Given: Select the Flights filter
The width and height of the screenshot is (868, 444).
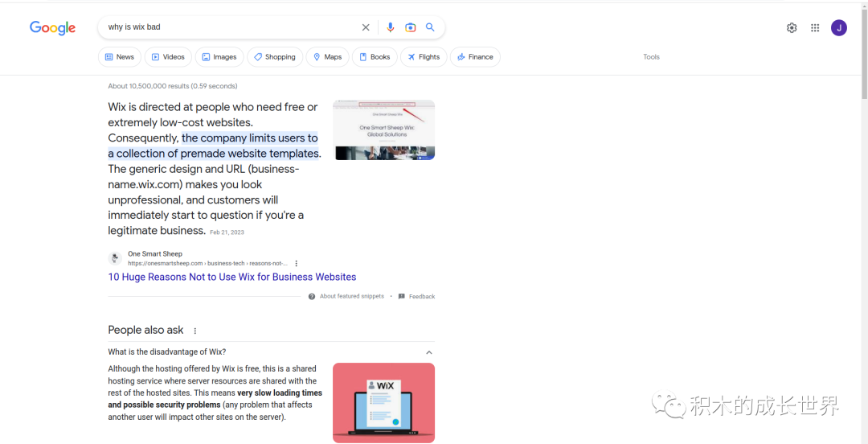Looking at the screenshot, I should coord(424,57).
